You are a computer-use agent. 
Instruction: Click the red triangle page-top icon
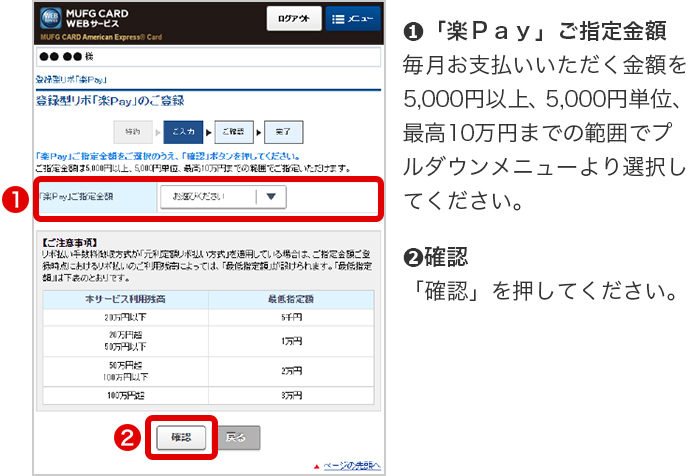316,466
